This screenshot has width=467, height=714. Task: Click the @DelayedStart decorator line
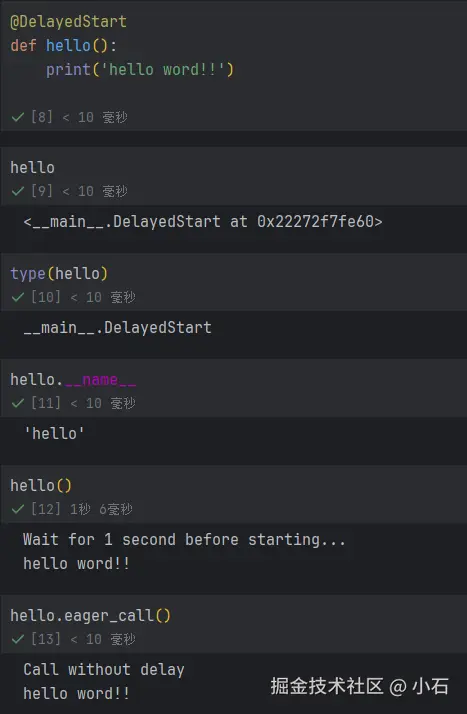tap(69, 21)
